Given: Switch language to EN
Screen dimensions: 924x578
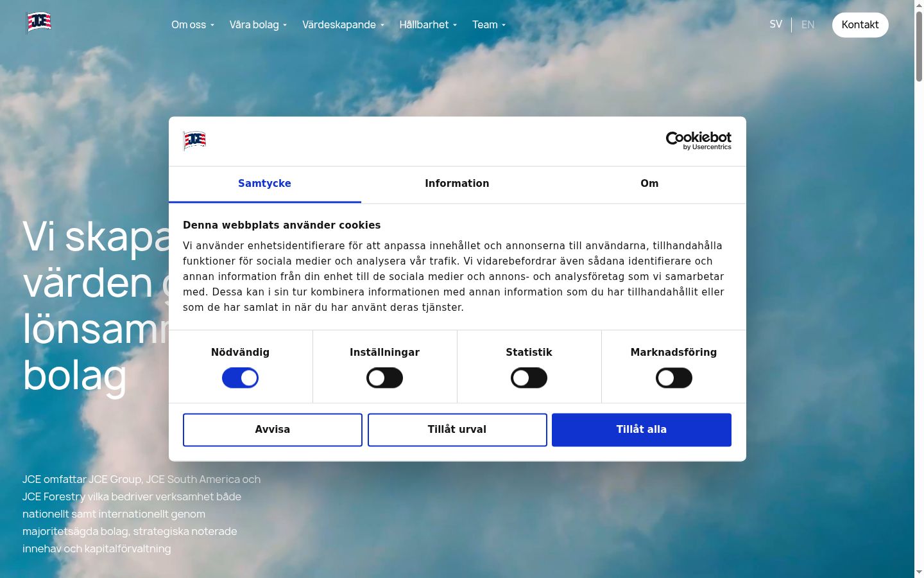Looking at the screenshot, I should click(808, 24).
